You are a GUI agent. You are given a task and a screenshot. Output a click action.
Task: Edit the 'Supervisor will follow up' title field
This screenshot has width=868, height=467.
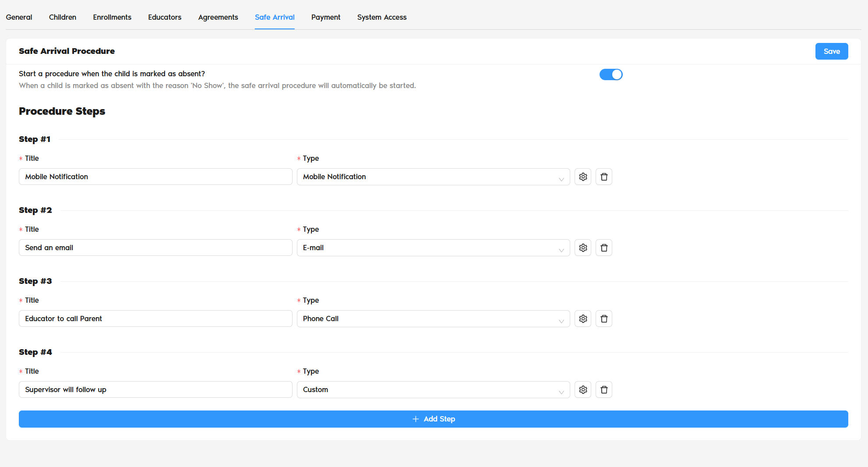tap(155, 389)
